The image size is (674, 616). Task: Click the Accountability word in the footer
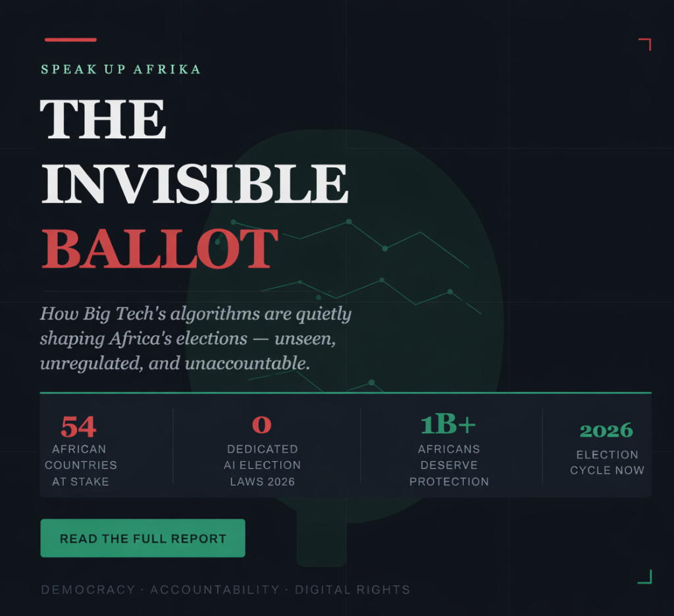(215, 590)
